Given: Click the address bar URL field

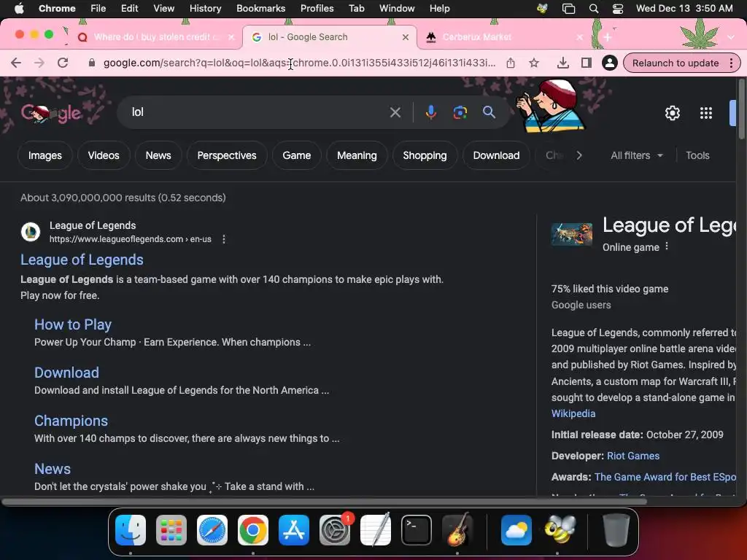Looking at the screenshot, I should point(299,63).
